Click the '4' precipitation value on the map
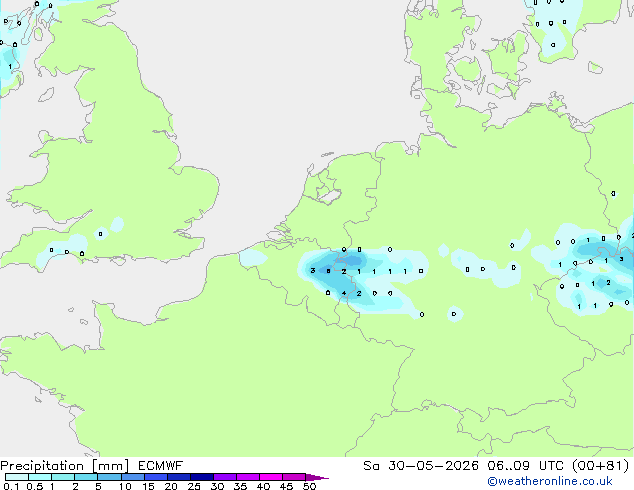Screen dimensions: 634x490 tap(344, 293)
